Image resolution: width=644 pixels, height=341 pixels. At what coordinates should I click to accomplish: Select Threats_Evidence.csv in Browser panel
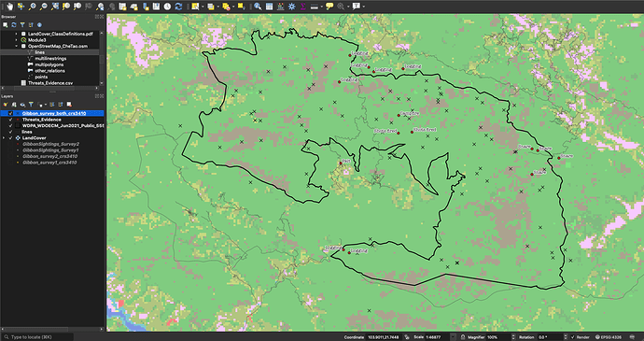pyautogui.click(x=50, y=83)
